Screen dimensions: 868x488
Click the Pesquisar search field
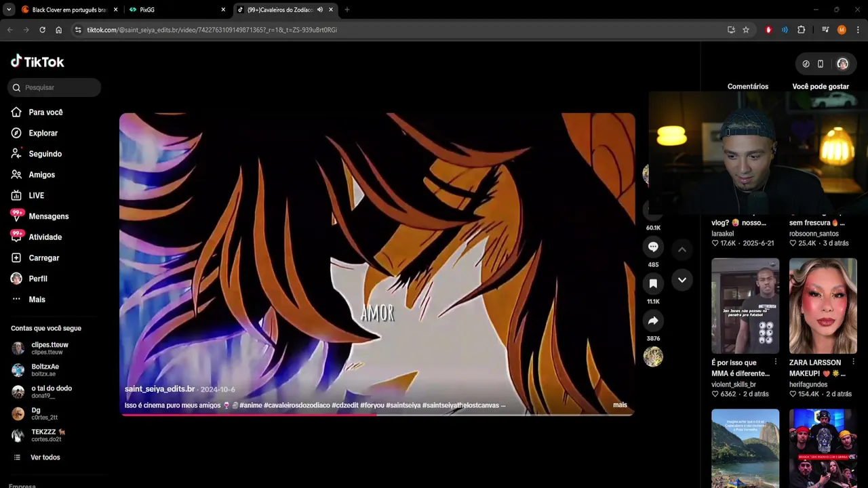click(54, 87)
